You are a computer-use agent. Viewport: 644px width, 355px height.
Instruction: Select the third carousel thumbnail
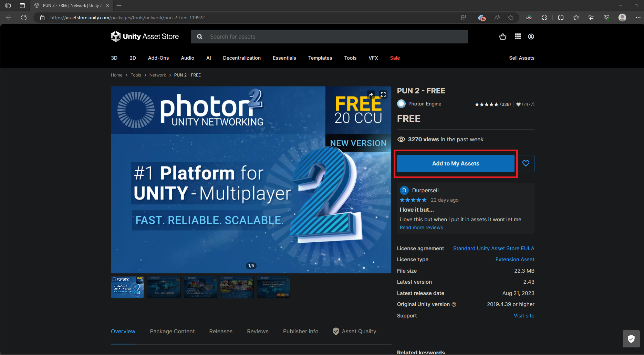[x=200, y=287]
